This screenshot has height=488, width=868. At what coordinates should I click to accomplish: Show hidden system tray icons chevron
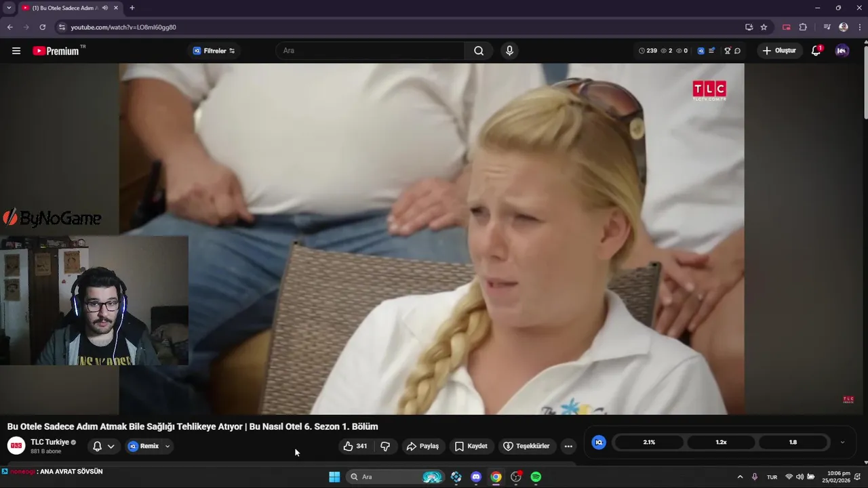pos(740,477)
